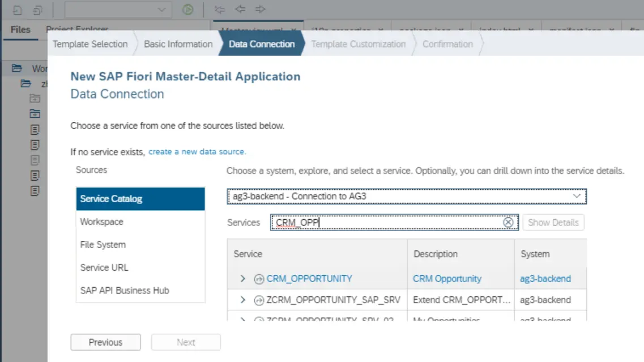Image resolution: width=644 pixels, height=362 pixels.
Task: Go to the Template Selection wizard step
Action: (x=90, y=44)
